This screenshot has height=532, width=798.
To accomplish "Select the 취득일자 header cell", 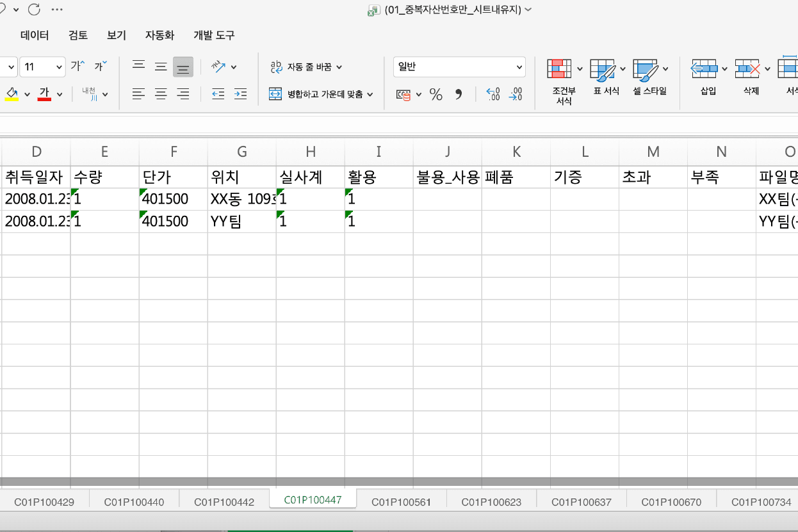I will tap(36, 177).
